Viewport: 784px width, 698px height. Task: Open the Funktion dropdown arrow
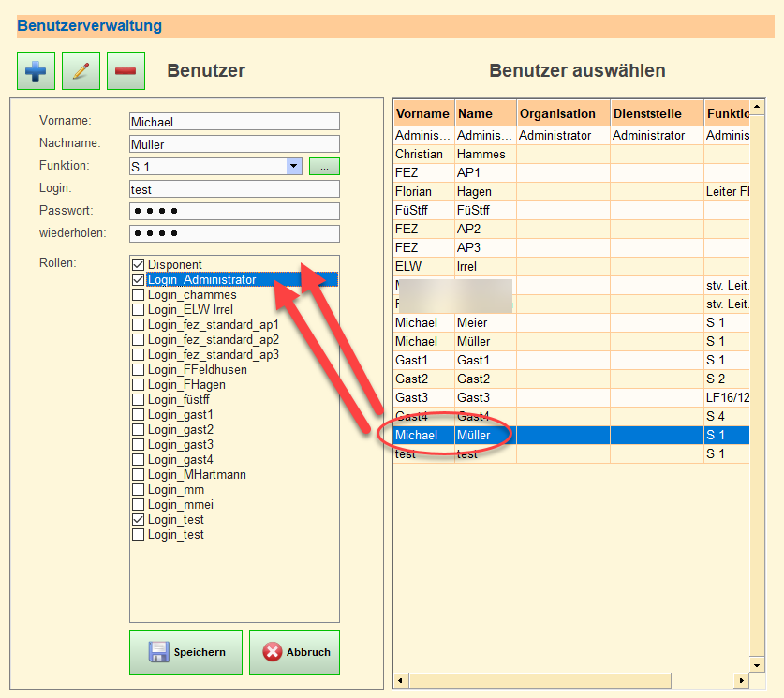pos(294,167)
